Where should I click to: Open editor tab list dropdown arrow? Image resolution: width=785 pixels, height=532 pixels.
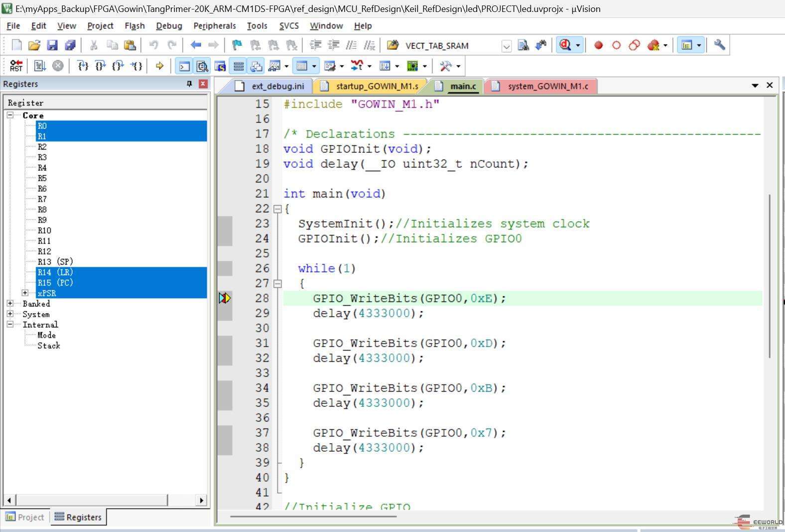point(755,86)
